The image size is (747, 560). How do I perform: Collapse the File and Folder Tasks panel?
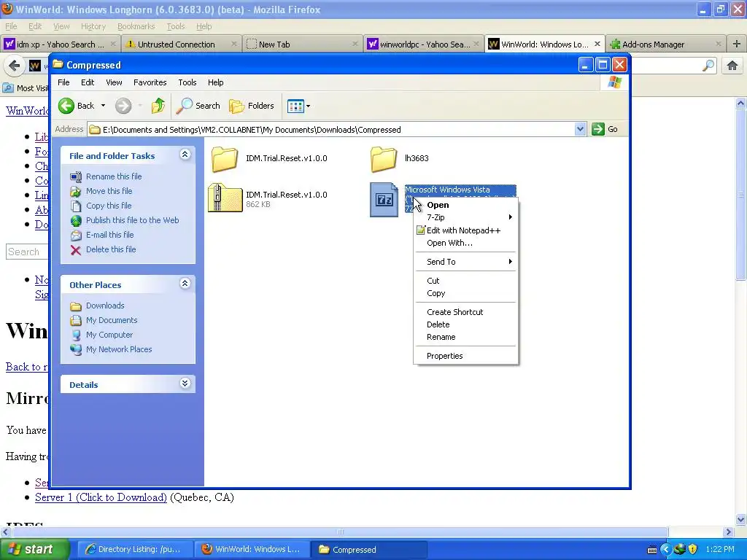[185, 155]
